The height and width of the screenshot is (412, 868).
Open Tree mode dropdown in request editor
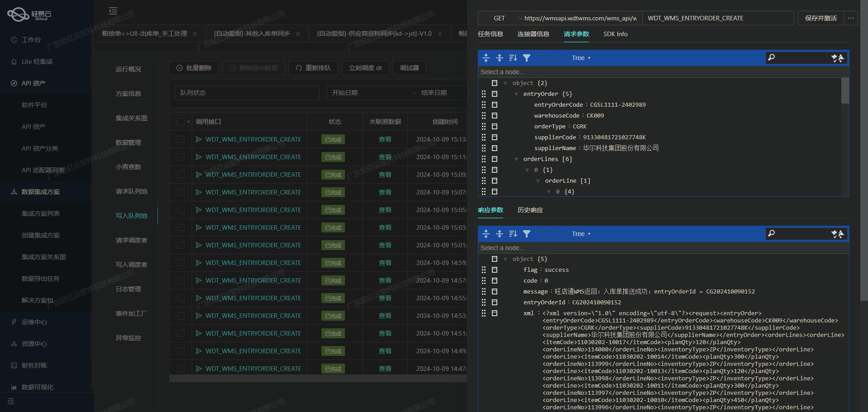pyautogui.click(x=581, y=58)
